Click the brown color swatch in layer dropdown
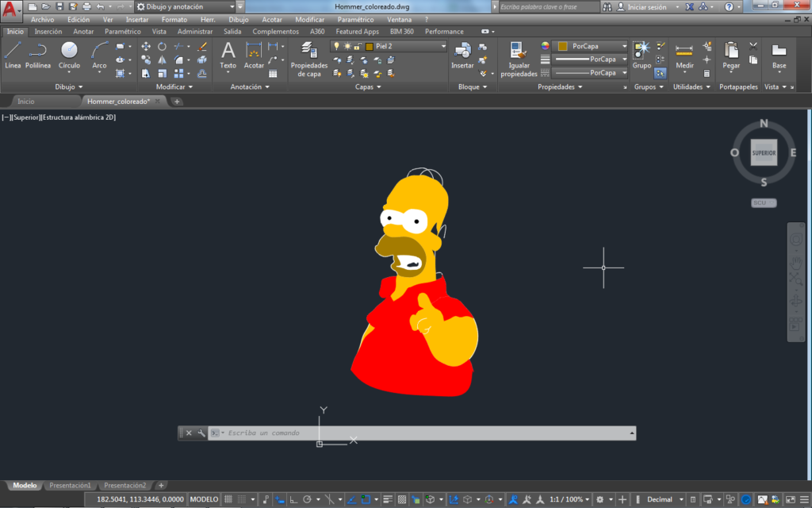 (x=370, y=46)
